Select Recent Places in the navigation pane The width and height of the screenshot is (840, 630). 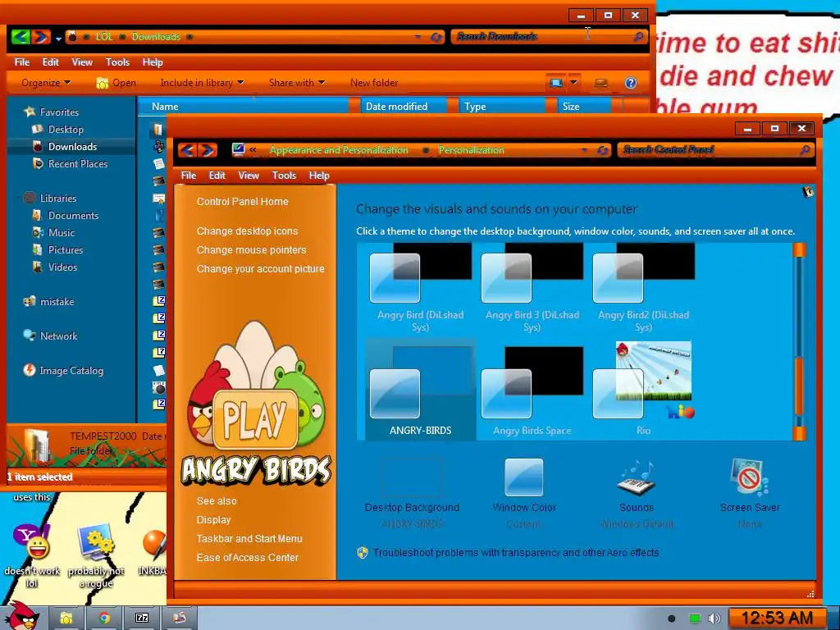[78, 163]
